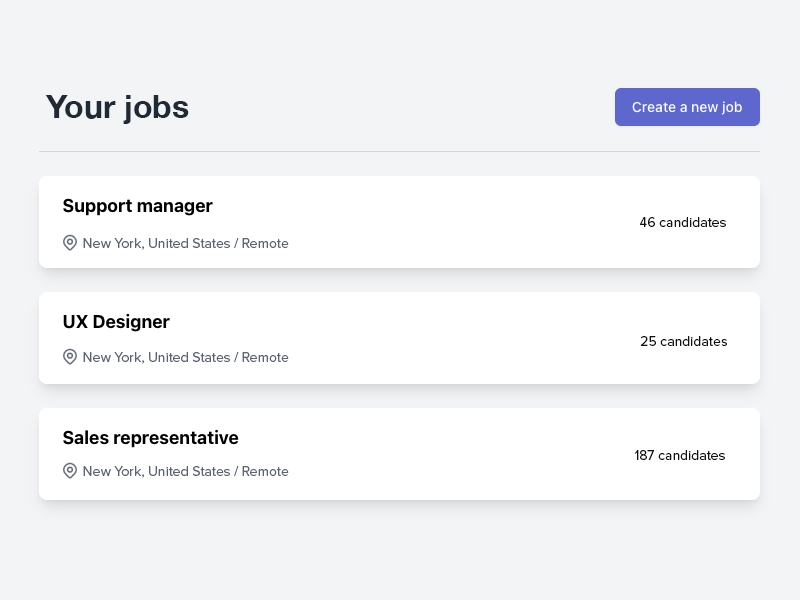Viewport: 800px width, 600px height.
Task: Select the UX Designer job card
Action: [399, 338]
